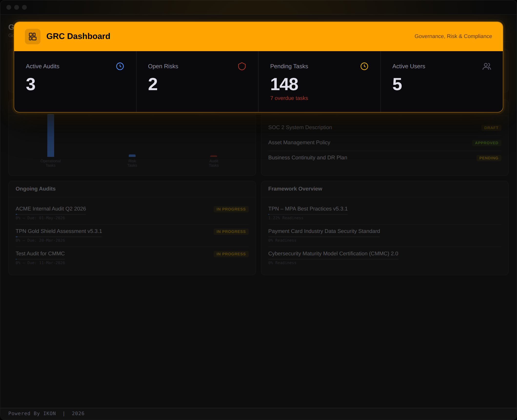This screenshot has width=517, height=420.
Task: Open the 7 overdue tasks link
Action: pos(289,98)
